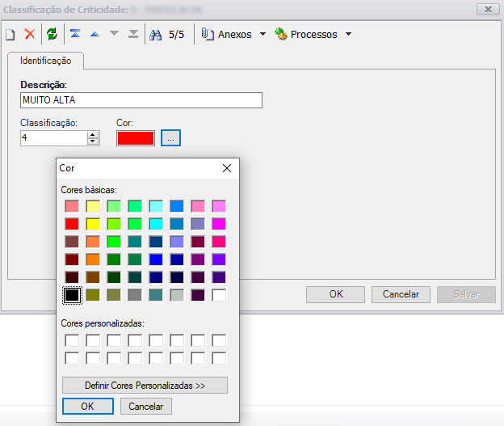
Task: Click Cancelar in the Classificação de Criticidade window
Action: 401,294
